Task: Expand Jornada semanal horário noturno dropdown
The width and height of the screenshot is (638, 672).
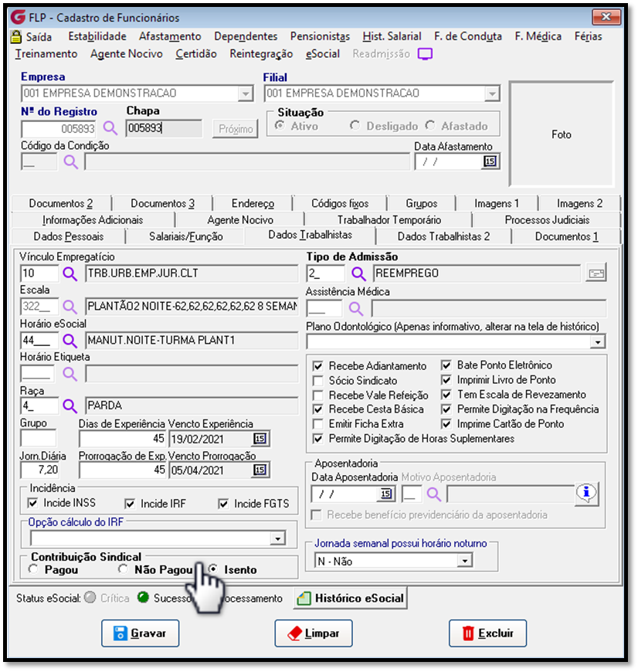Action: pos(464,560)
